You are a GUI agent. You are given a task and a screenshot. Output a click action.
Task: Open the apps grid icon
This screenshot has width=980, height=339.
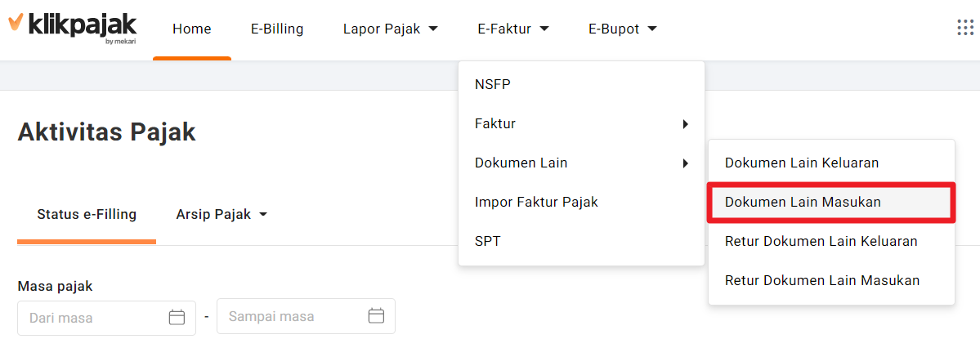964,28
